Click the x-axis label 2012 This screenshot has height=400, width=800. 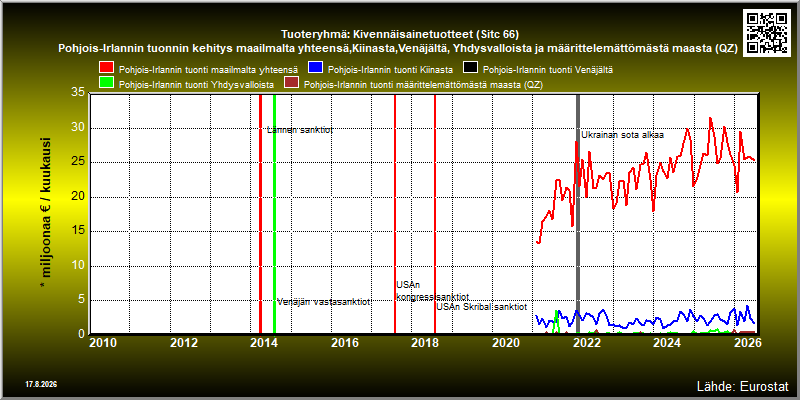point(184,342)
